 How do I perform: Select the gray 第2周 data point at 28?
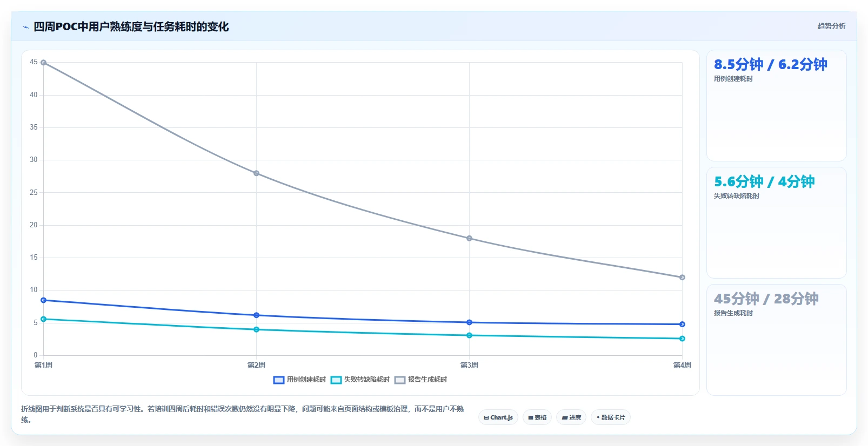coord(256,173)
